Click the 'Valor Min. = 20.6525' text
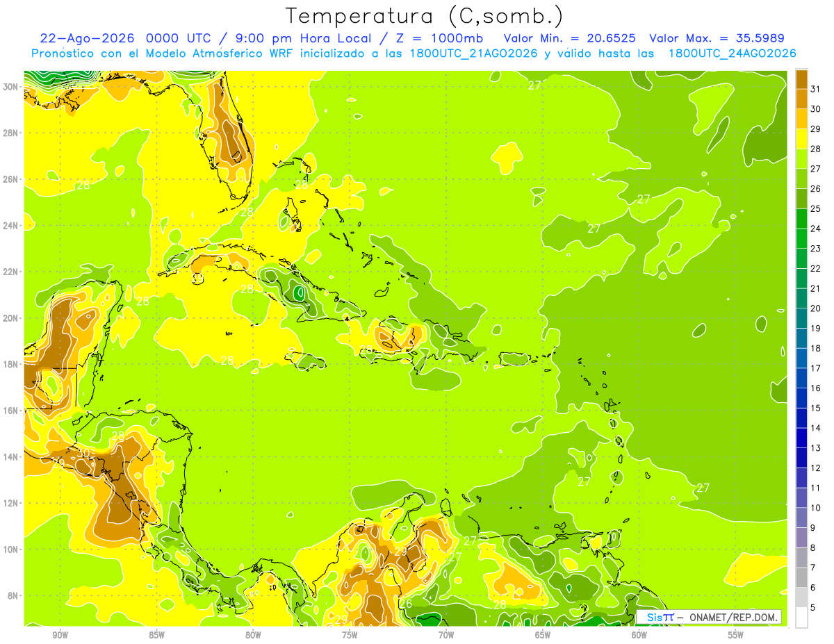Viewport: 834px width, 644px height. (x=570, y=38)
